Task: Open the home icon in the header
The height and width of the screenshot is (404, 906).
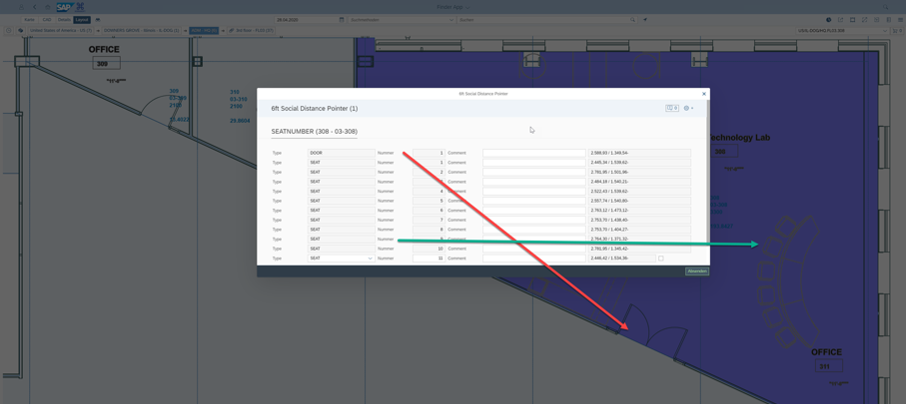Action: (48, 7)
